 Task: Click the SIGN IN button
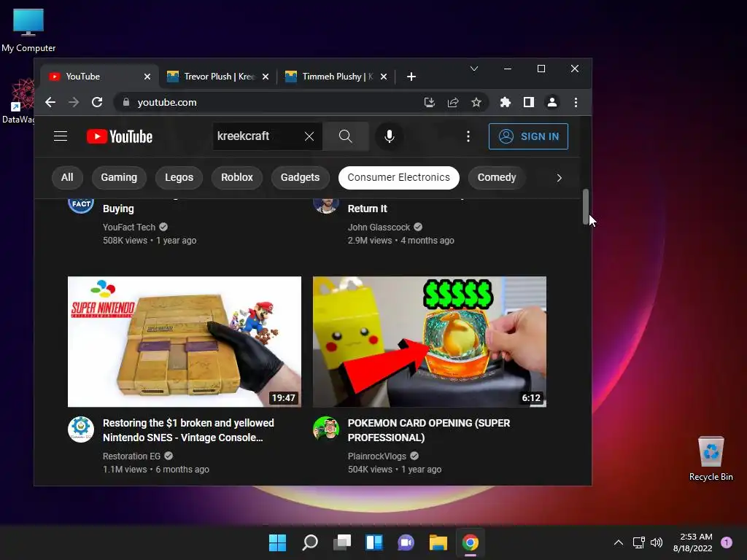[x=528, y=136]
